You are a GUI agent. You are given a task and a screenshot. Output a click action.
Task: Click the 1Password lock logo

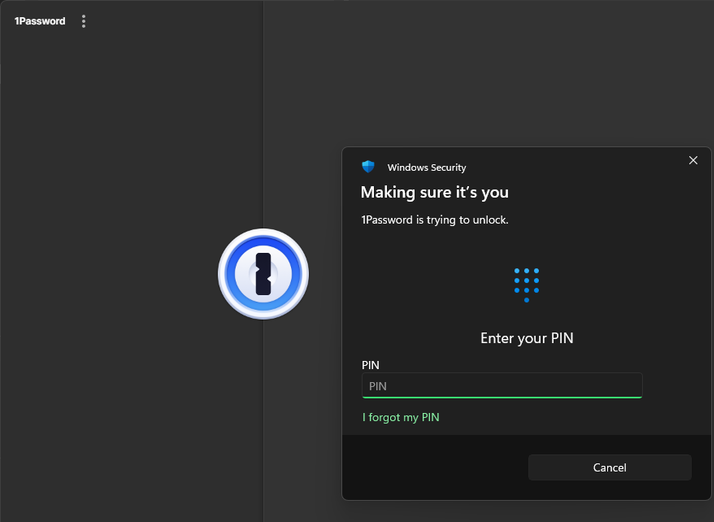(263, 274)
